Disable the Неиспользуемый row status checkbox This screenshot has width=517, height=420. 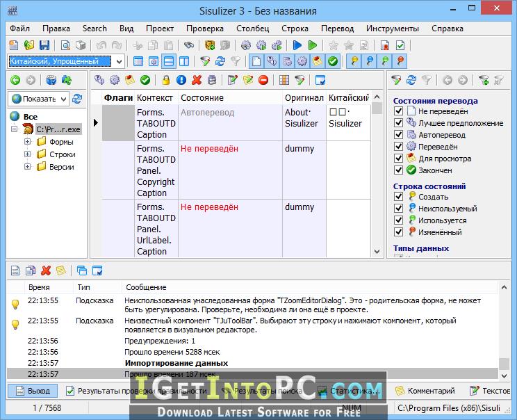(x=398, y=208)
